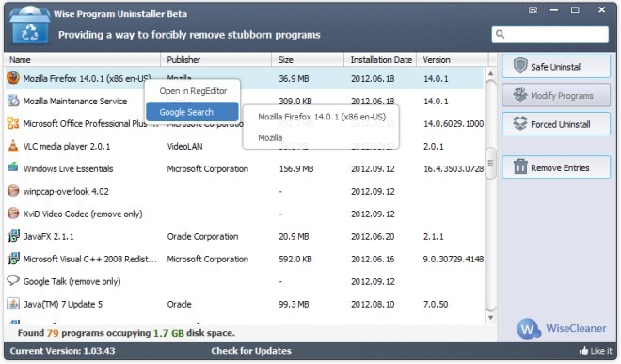Choose Open in RegEditor from context menu
Viewport: 621px width, 364px height.
click(193, 91)
